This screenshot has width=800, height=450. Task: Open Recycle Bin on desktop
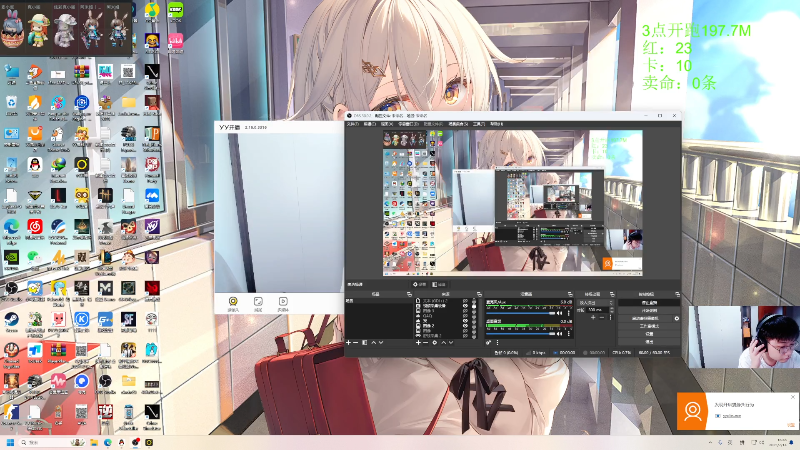11,104
